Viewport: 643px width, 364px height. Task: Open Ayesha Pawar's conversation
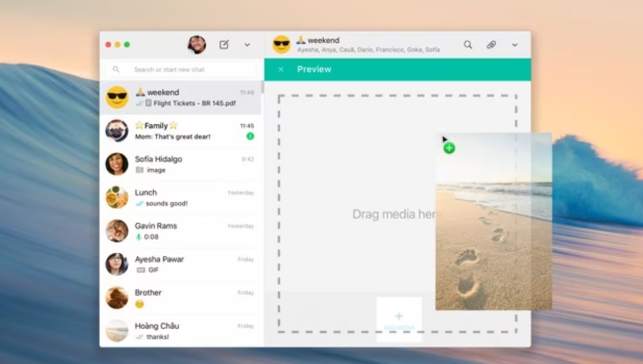(181, 264)
